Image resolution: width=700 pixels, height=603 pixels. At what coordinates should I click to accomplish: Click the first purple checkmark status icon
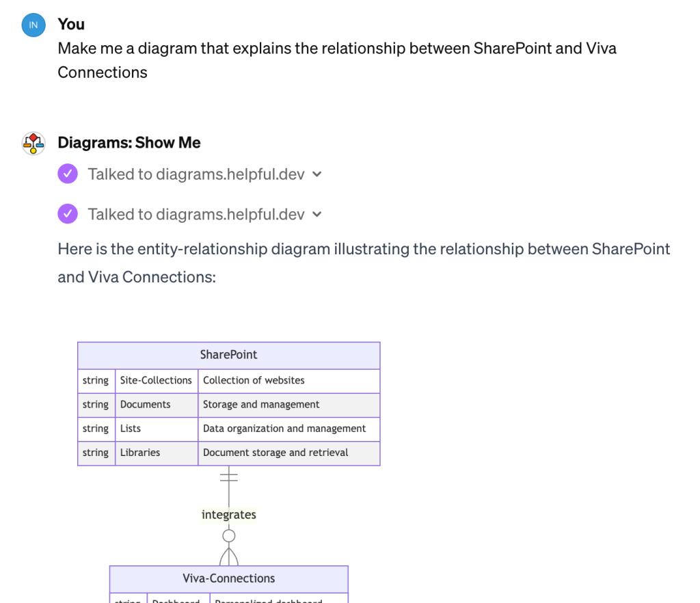pos(68,174)
